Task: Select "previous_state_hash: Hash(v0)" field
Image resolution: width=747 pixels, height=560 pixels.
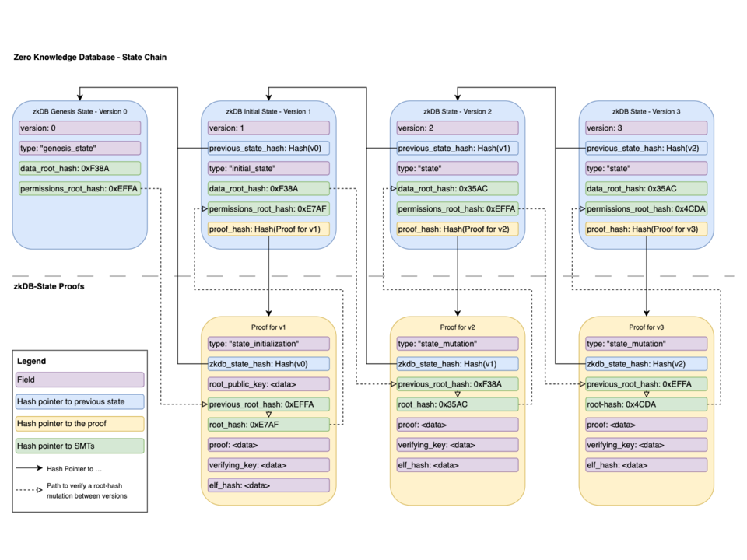Action: tap(268, 148)
